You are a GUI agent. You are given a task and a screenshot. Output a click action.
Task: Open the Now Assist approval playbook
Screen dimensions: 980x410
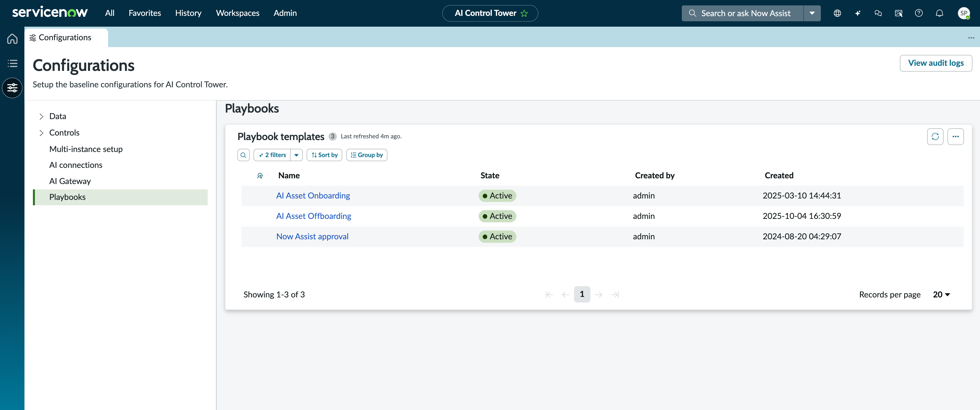tap(312, 236)
